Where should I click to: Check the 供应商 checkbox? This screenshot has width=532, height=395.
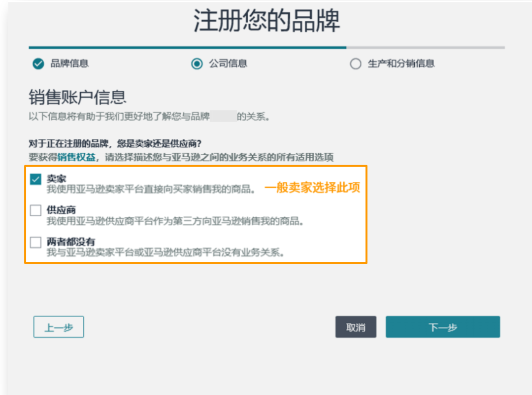click(34, 210)
